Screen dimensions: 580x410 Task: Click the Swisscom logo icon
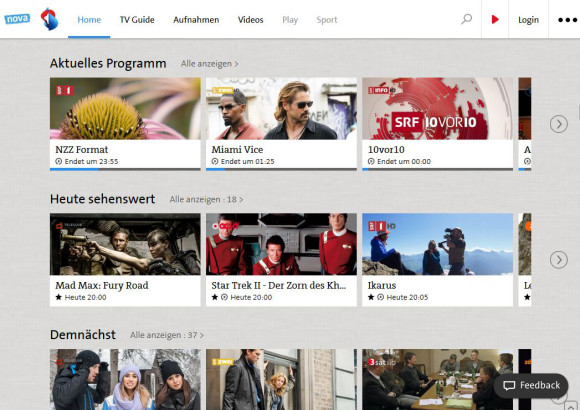[50, 19]
